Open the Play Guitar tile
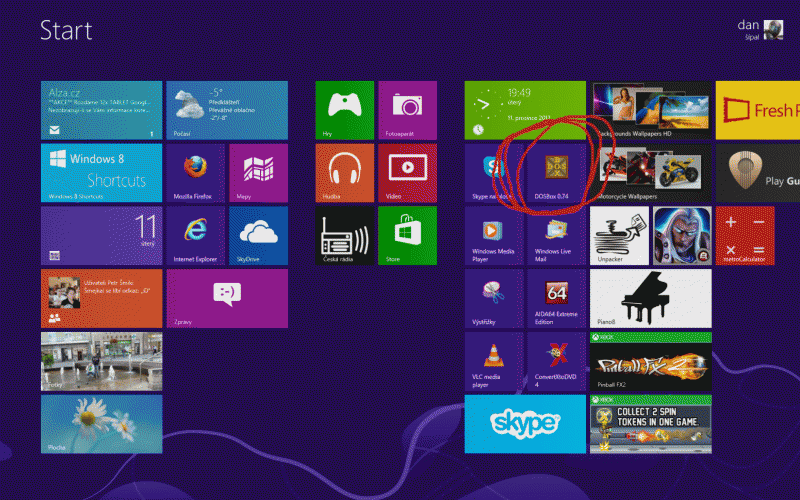Viewport: 800px width, 500px height. click(758, 173)
